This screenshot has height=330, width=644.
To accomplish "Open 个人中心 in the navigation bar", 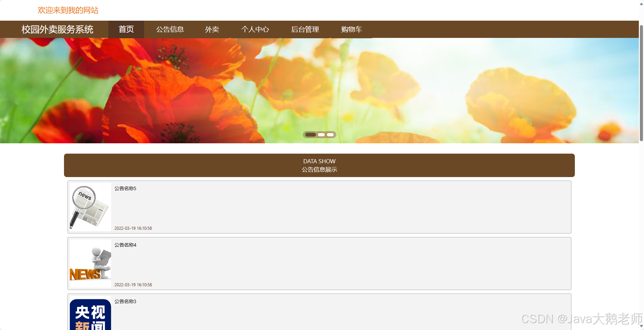I will click(x=255, y=29).
